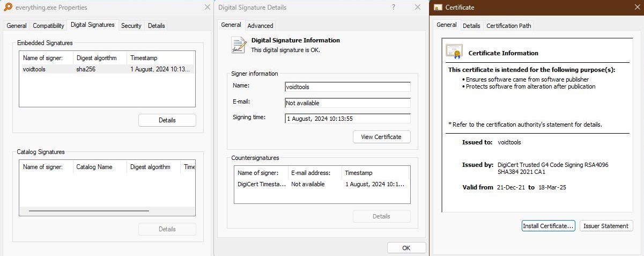Select voidtools row in Embedded Signatures list

click(x=107, y=69)
